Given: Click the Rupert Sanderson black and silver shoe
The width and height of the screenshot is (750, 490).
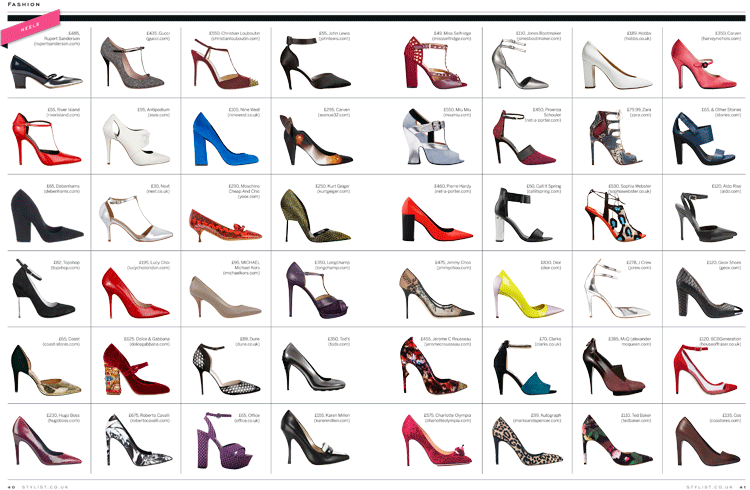Looking at the screenshot, I should point(46,71).
